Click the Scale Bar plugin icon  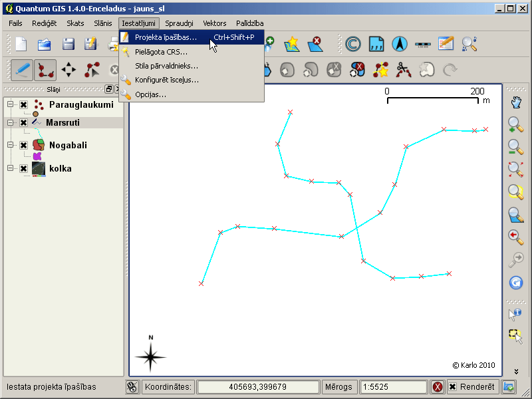coord(423,45)
